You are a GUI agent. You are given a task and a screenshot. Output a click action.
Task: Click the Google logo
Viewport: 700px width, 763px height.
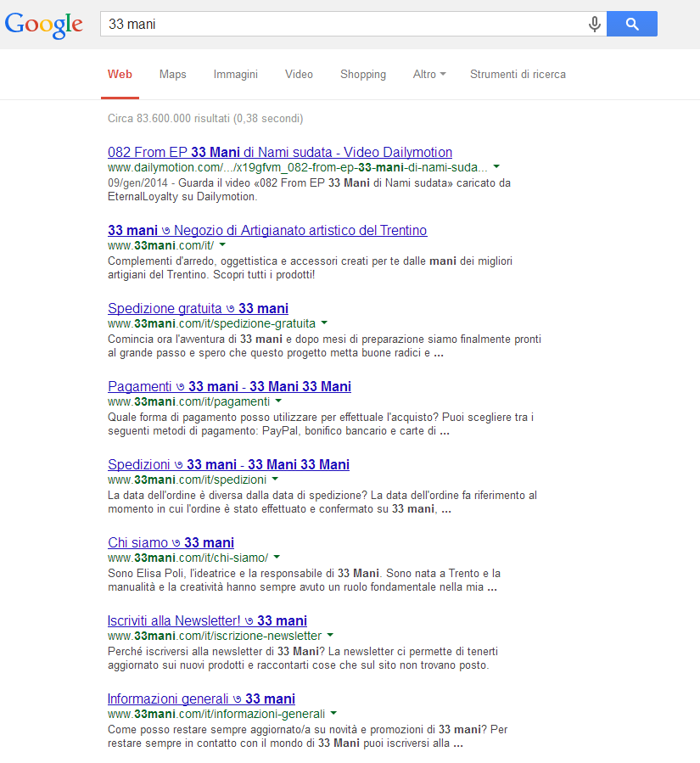44,25
